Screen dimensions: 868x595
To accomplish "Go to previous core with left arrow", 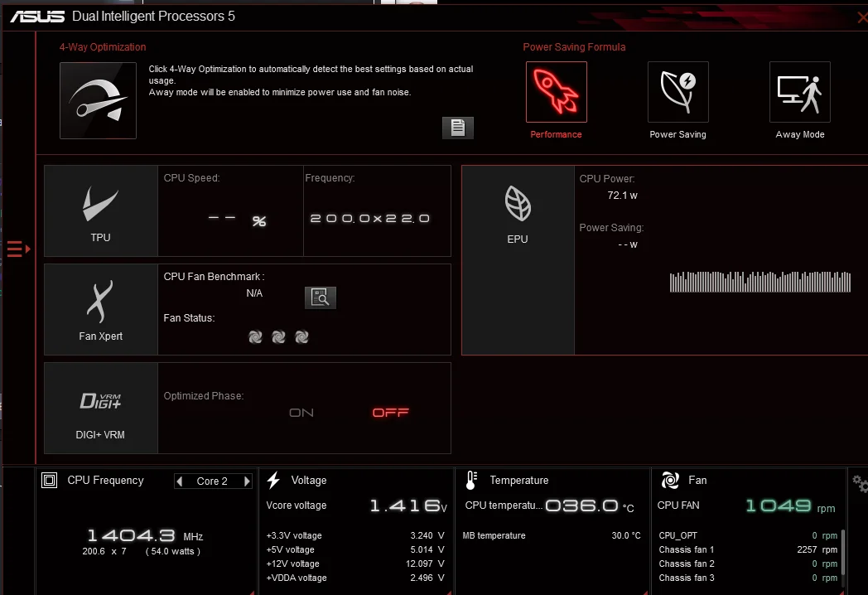I will coord(180,481).
